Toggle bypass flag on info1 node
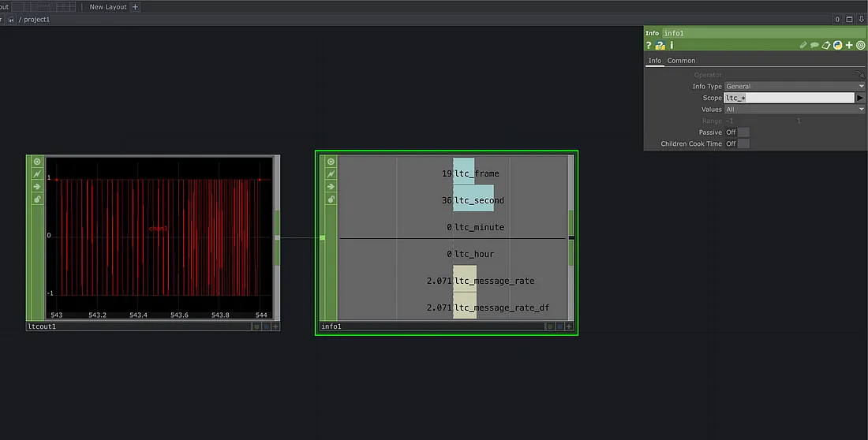This screenshot has height=440, width=868. point(331,174)
